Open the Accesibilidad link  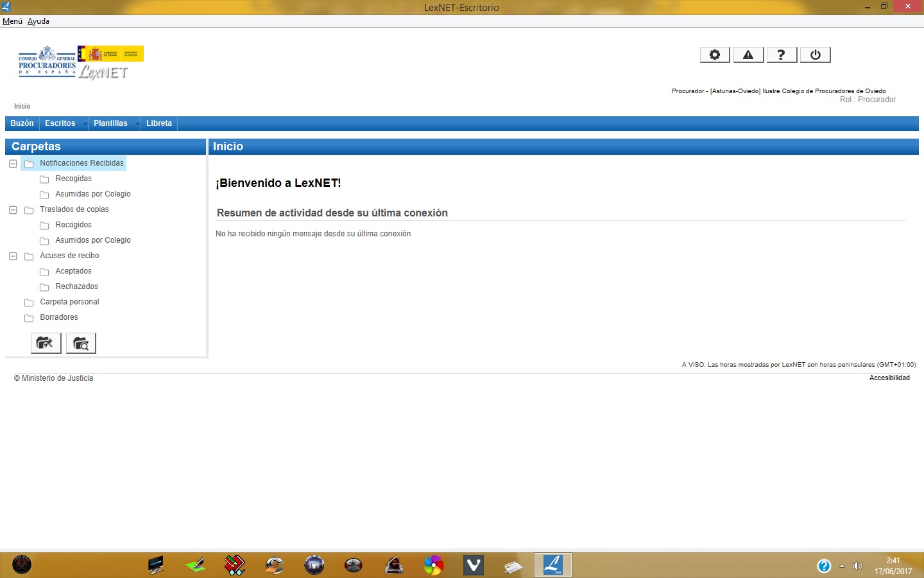[x=889, y=378]
